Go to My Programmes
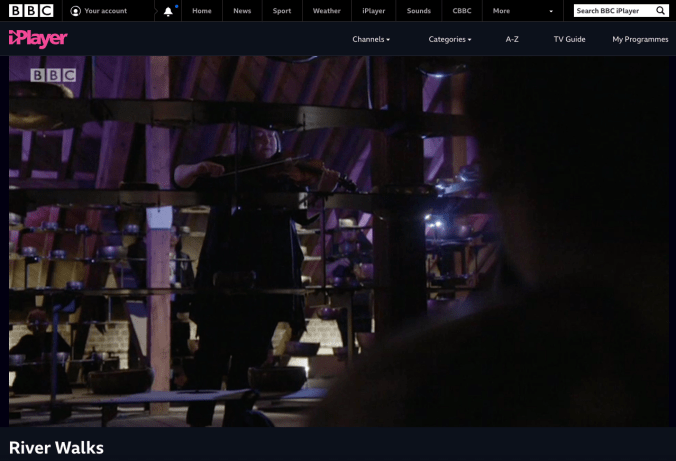The height and width of the screenshot is (461, 676). (640, 39)
